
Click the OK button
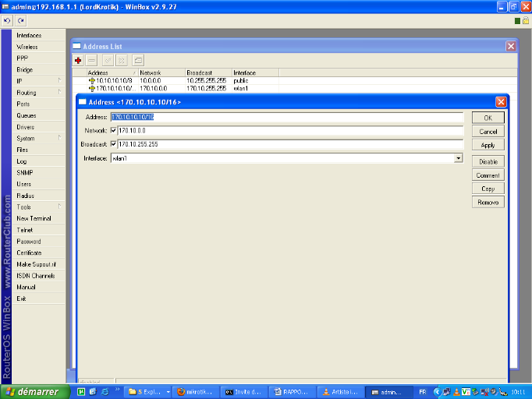[x=488, y=118]
